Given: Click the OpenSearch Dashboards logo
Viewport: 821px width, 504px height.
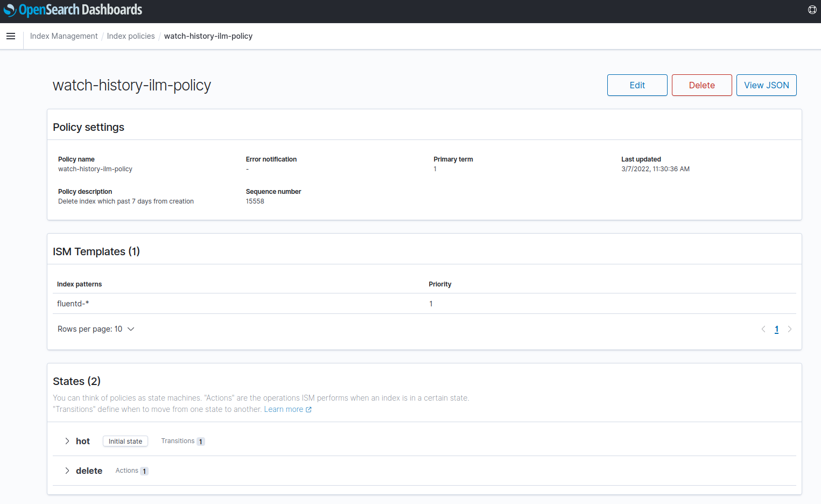Looking at the screenshot, I should click(73, 10).
